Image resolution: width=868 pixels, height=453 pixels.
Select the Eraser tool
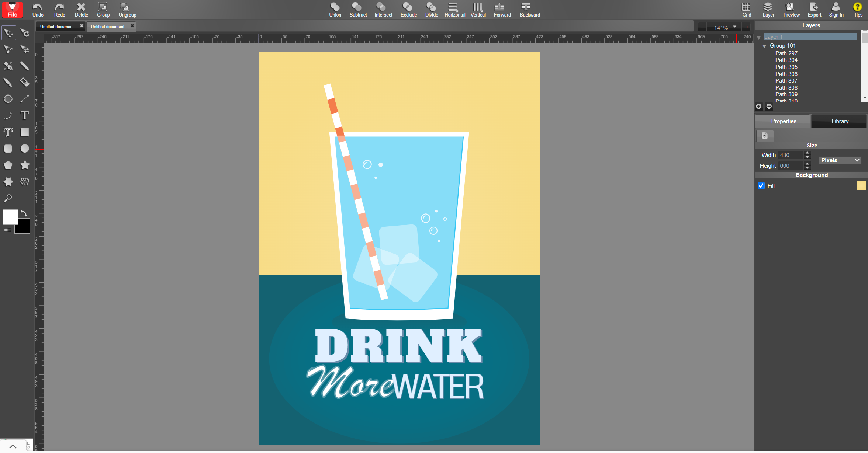[x=24, y=82]
